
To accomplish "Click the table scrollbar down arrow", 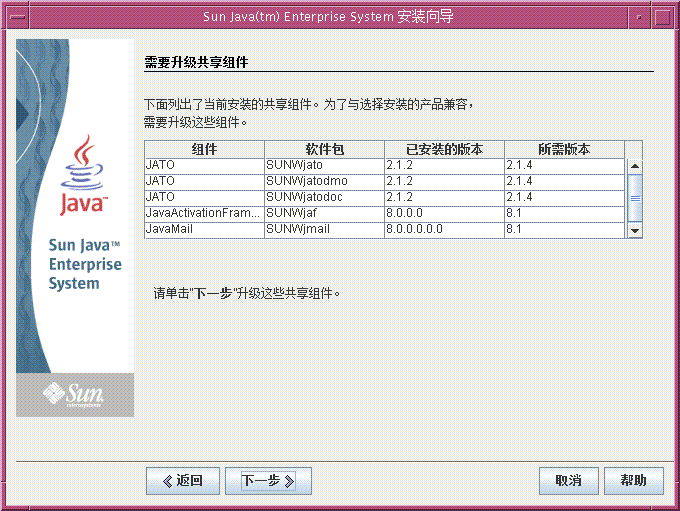I will [x=635, y=231].
